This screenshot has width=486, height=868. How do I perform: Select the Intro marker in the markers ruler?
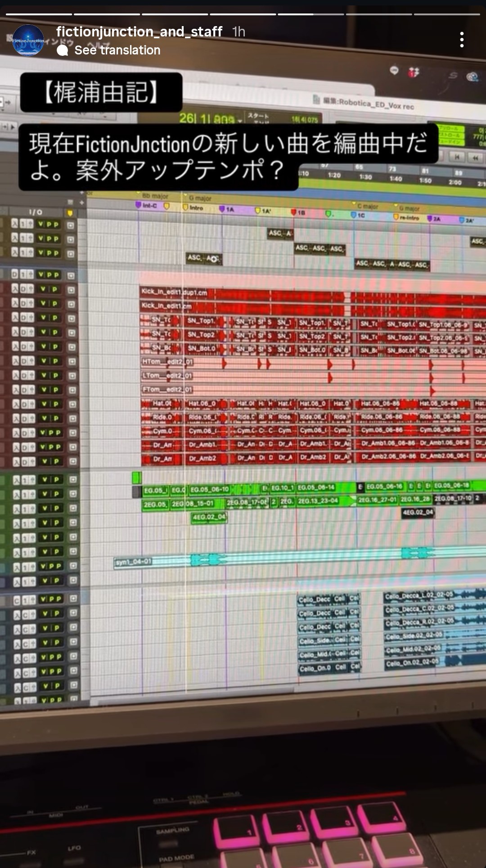(x=193, y=208)
